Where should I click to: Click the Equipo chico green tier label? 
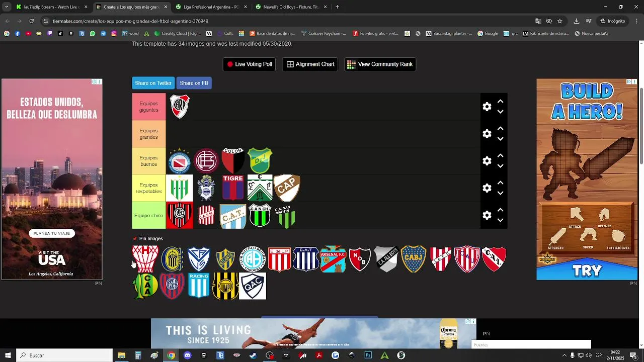[x=149, y=215]
